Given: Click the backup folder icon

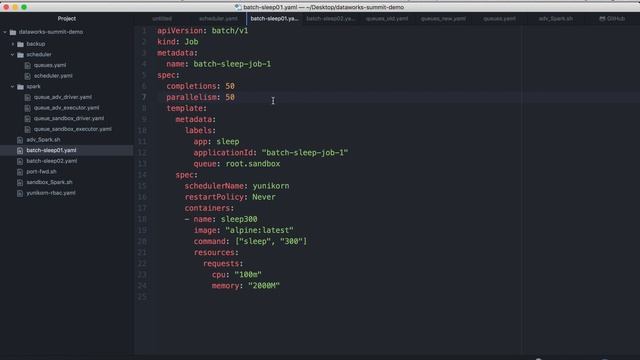Looking at the screenshot, I should [20, 44].
